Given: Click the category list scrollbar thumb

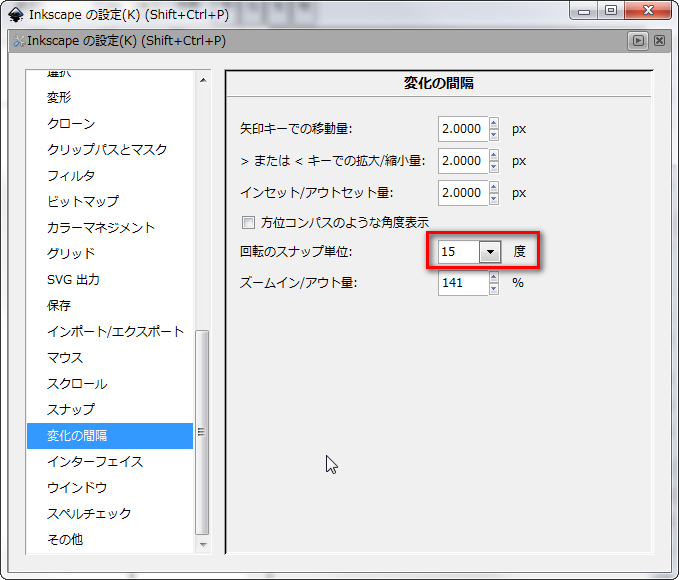Looking at the screenshot, I should 202,432.
